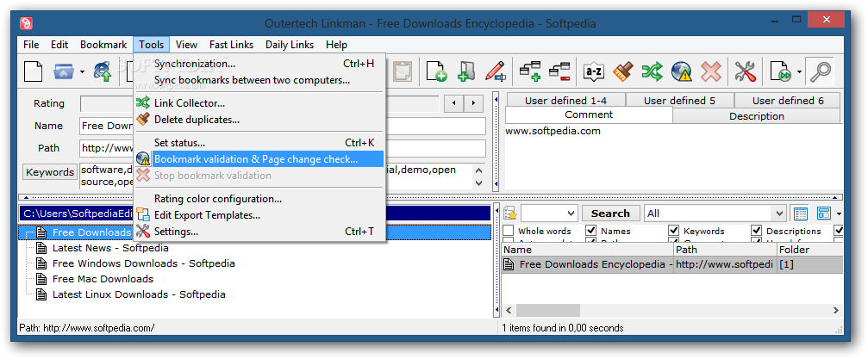Switch to User defined 6 tab
The width and height of the screenshot is (868, 359).
tap(788, 101)
